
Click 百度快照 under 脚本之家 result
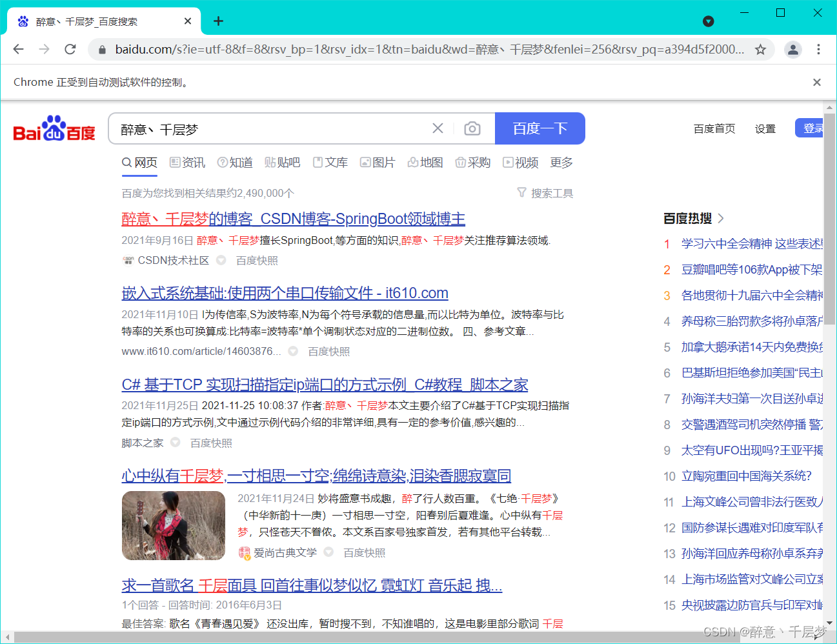(x=211, y=443)
